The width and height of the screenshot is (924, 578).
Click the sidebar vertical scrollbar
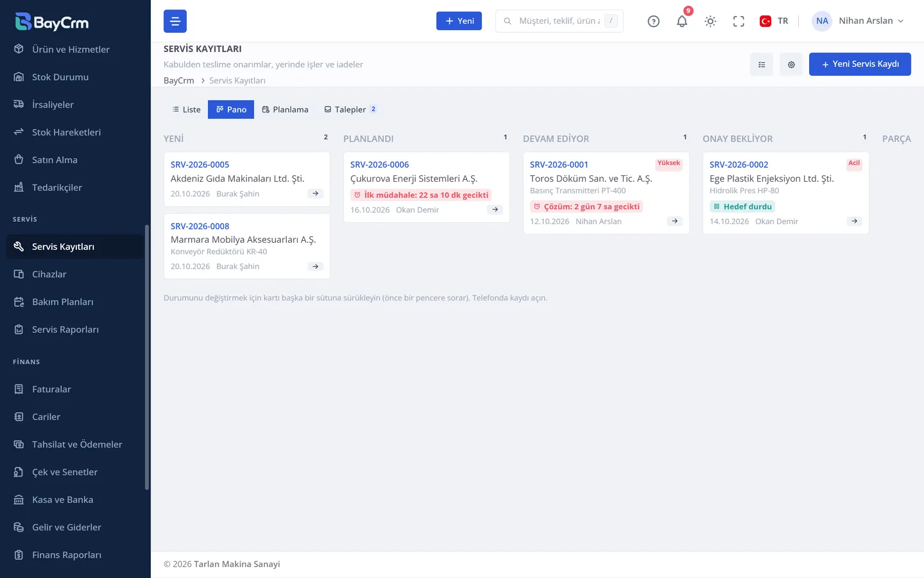click(147, 357)
